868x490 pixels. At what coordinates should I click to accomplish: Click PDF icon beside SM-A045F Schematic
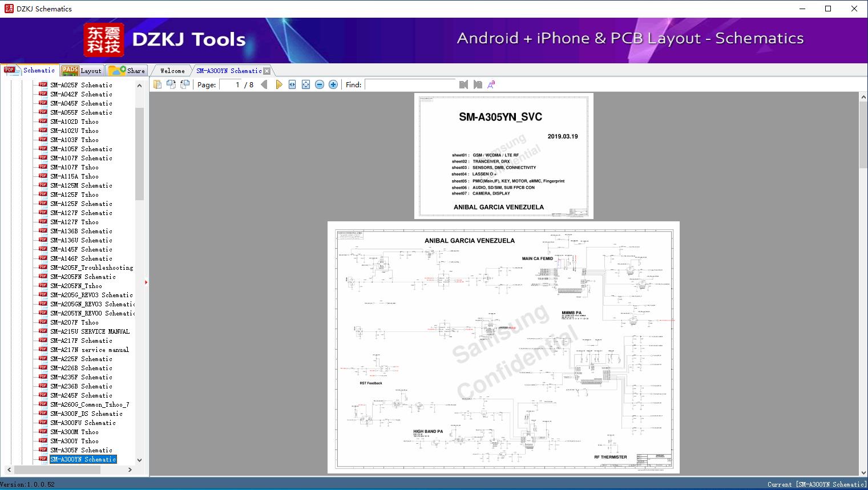[43, 103]
